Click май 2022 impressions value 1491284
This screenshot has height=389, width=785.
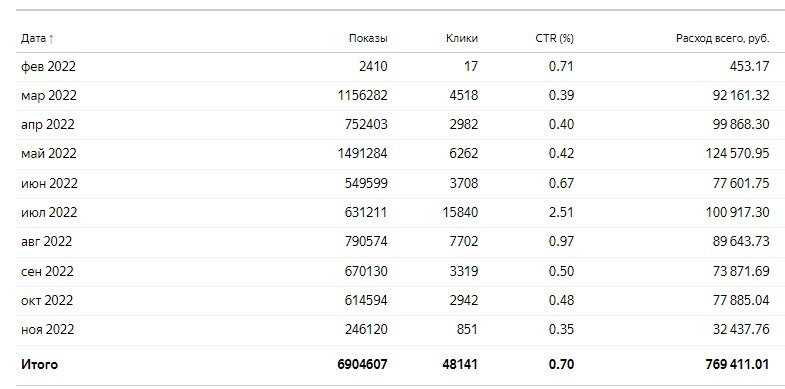pyautogui.click(x=363, y=154)
